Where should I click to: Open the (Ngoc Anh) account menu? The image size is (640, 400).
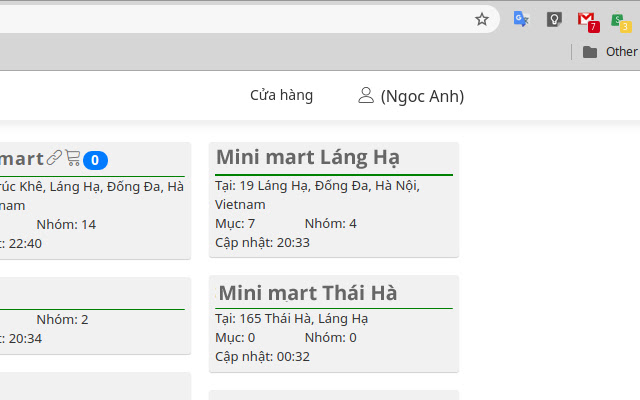(x=422, y=96)
